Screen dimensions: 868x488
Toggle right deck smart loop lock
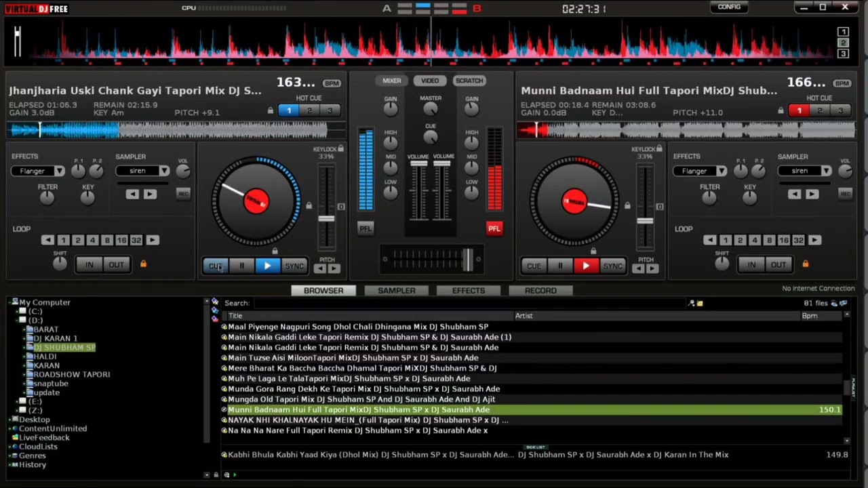805,264
